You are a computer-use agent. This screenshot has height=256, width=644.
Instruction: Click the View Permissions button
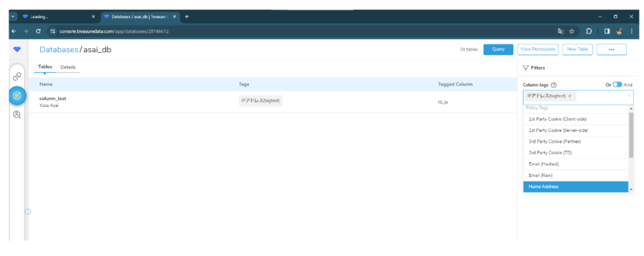(x=538, y=49)
